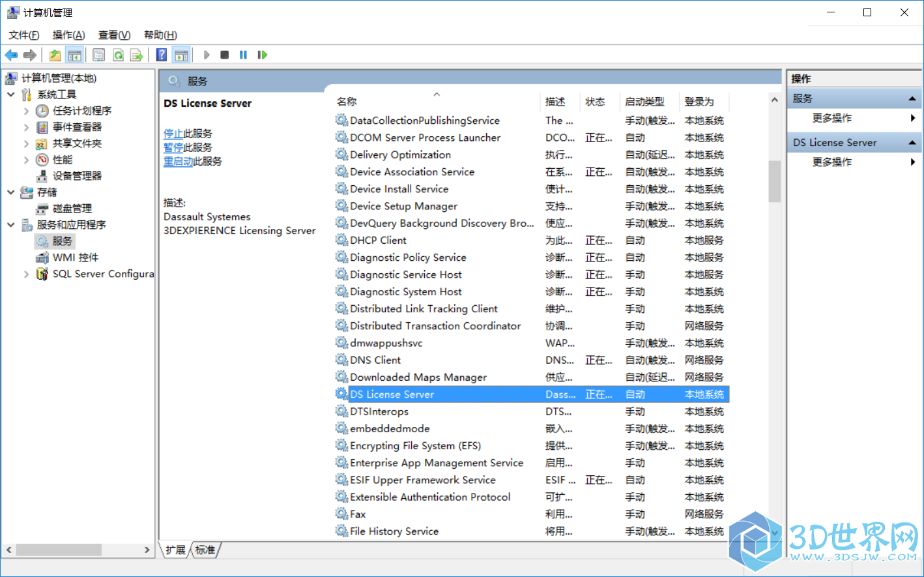Open 磁盘管理 in the tree
This screenshot has width=924, height=577.
click(72, 209)
